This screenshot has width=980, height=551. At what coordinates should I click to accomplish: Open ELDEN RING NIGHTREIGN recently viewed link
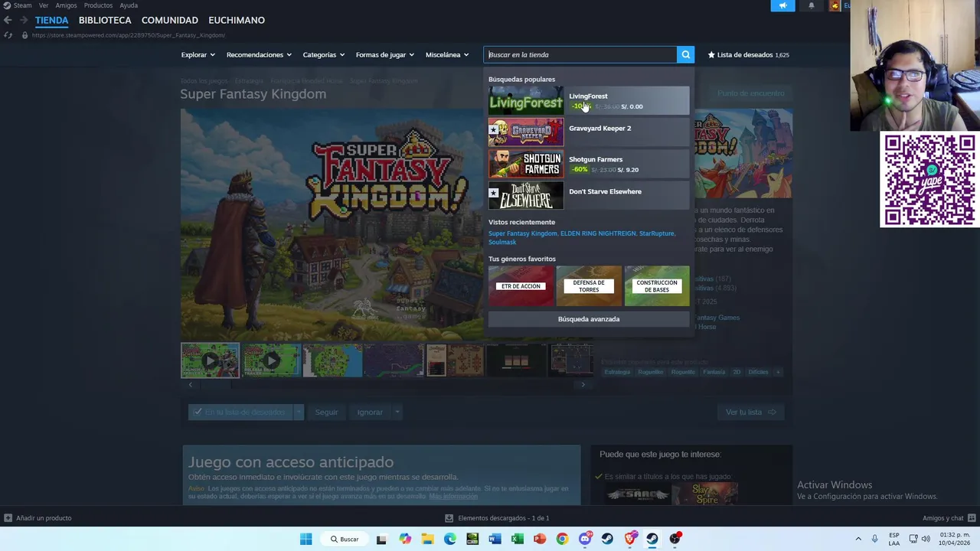598,233
